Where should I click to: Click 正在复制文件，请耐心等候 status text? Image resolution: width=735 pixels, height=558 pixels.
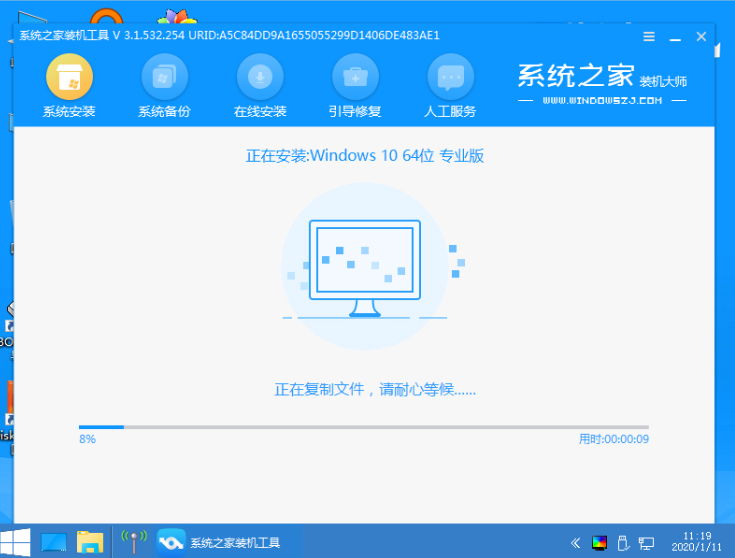point(375,389)
